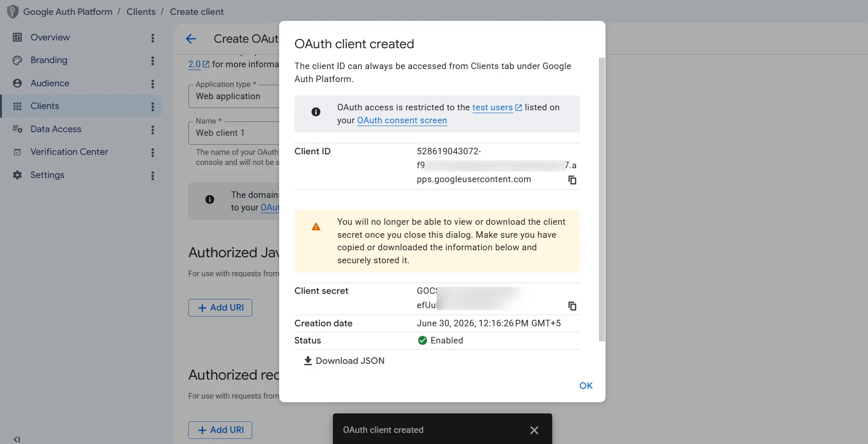This screenshot has width=868, height=444.
Task: Open the Audience more-options menu
Action: point(153,84)
